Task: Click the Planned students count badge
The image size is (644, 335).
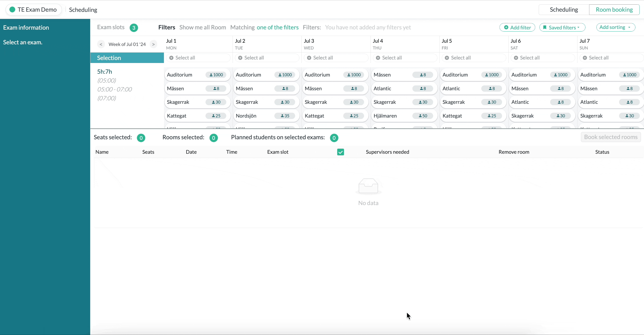Action: pos(334,138)
